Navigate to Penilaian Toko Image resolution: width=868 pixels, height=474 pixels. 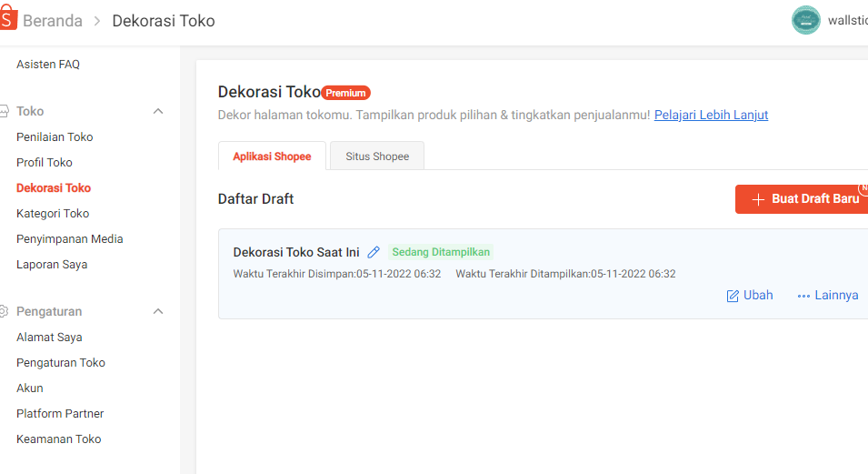[x=55, y=137]
